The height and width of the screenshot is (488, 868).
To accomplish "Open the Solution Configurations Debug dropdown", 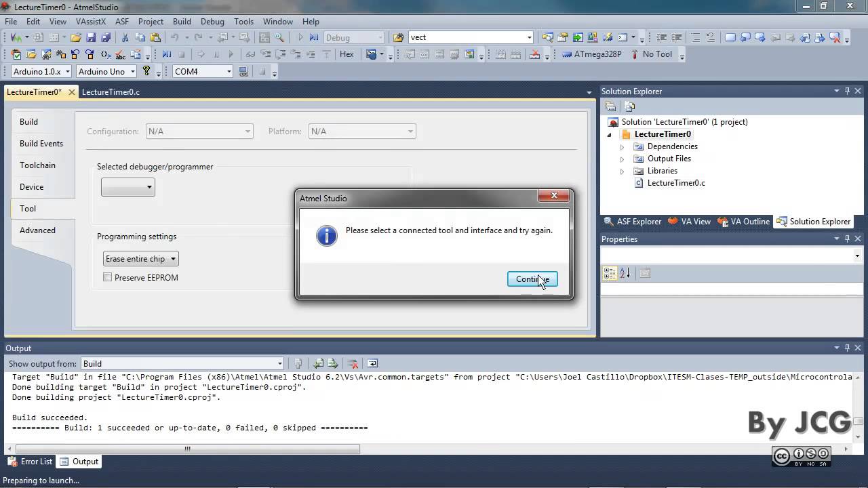I will (x=354, y=37).
